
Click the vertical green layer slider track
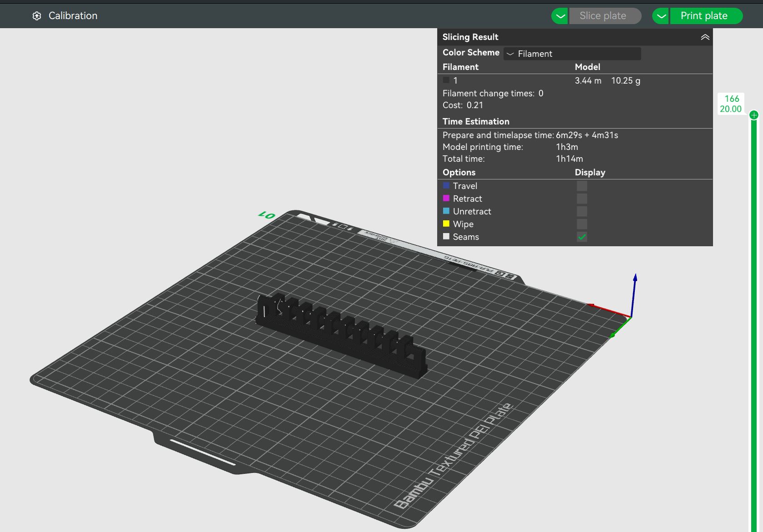[x=754, y=325]
